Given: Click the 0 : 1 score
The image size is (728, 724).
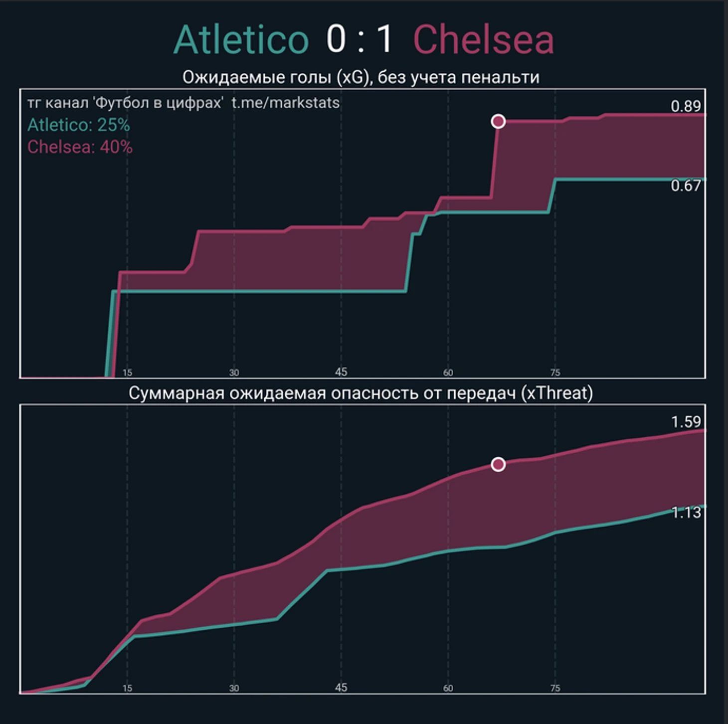Looking at the screenshot, I should pos(360,39).
